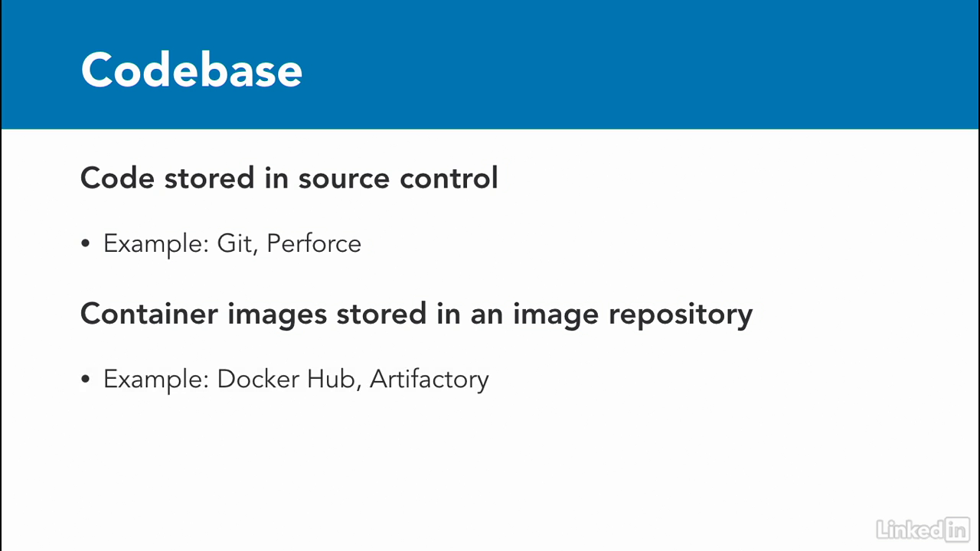
Task: Click the bullet dot before Docker Hub
Action: [85, 380]
